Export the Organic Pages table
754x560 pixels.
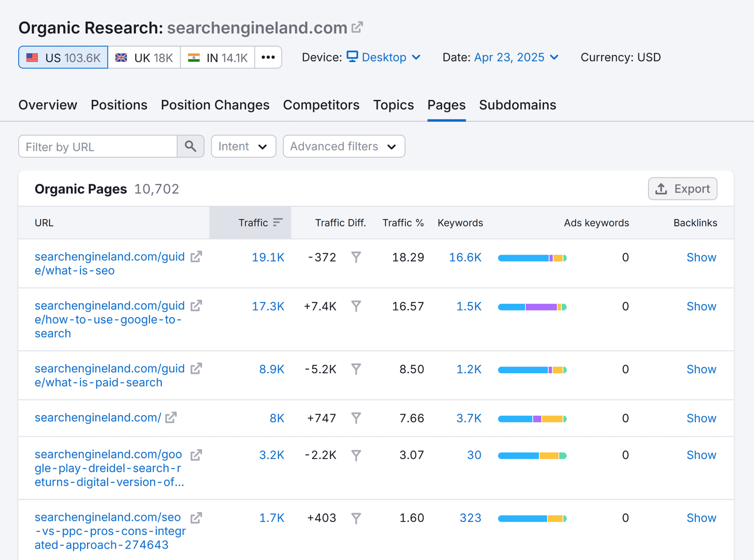tap(682, 189)
